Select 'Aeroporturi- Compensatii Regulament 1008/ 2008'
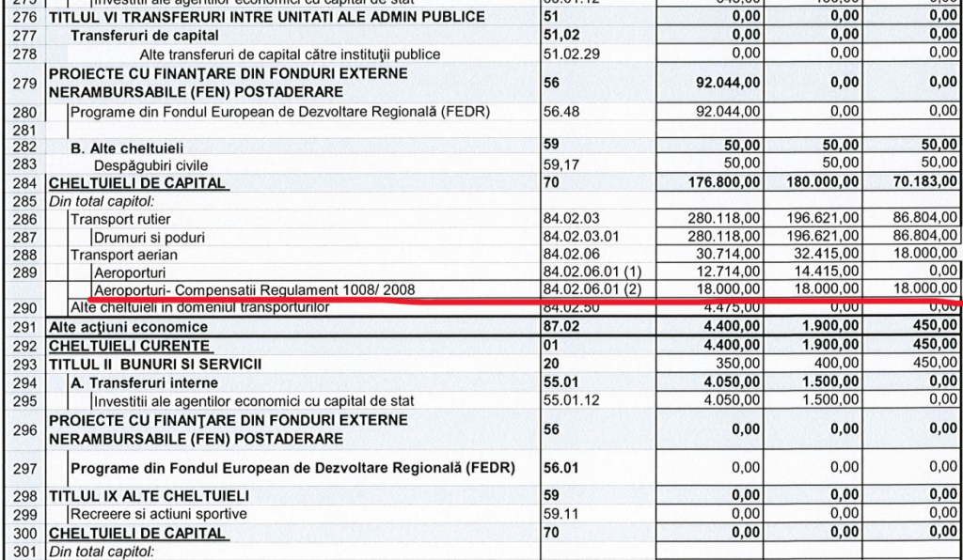This screenshot has height=560, width=963. click(x=254, y=289)
